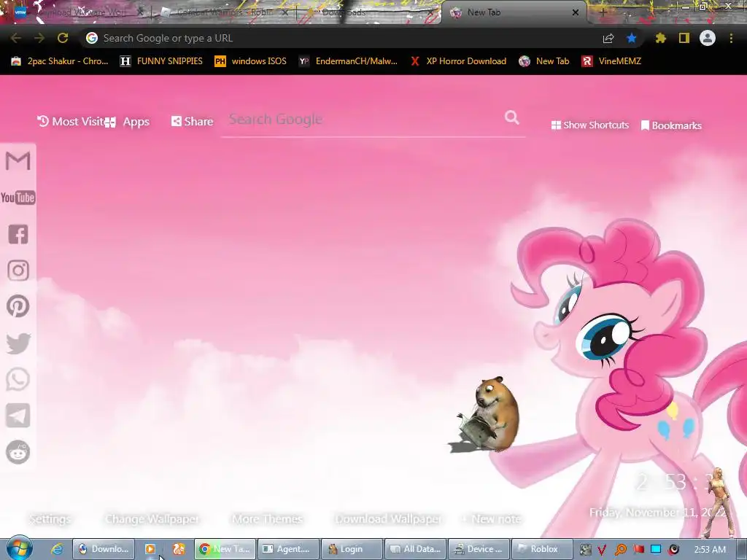747x560 pixels.
Task: Open the page Bookmarks button
Action: (x=671, y=125)
